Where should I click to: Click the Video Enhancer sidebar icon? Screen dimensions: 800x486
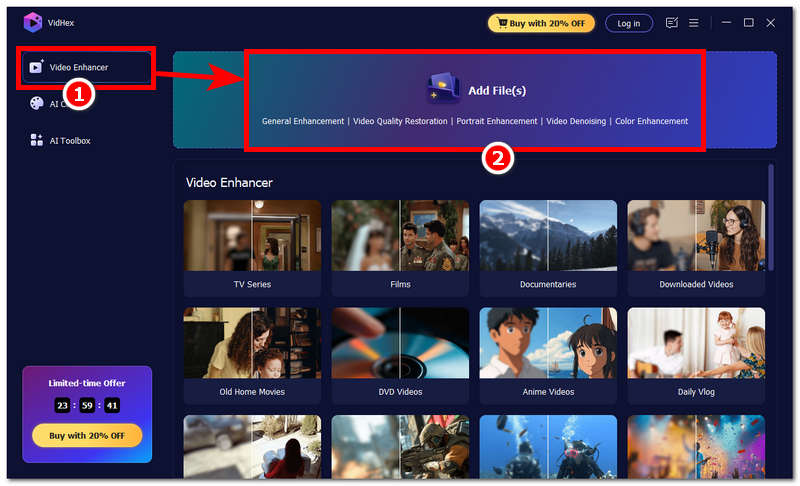point(37,67)
